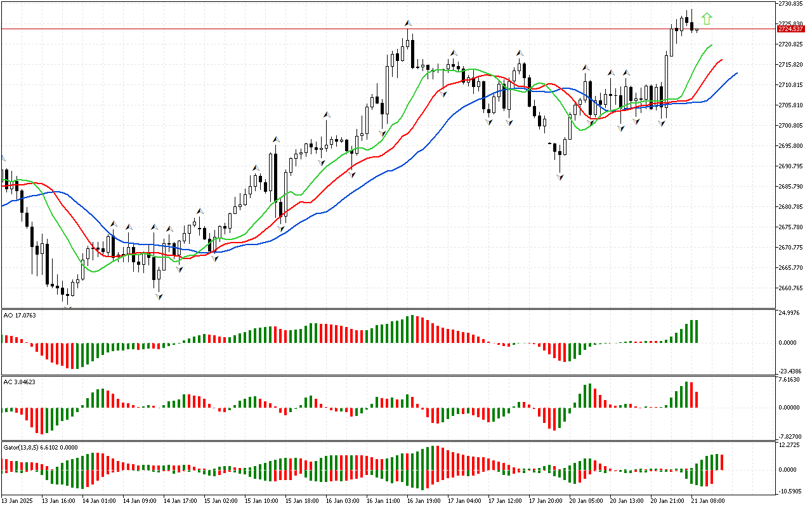Click the 20 Jan 21:00 time label
This screenshot has width=812, height=508.
point(669,501)
